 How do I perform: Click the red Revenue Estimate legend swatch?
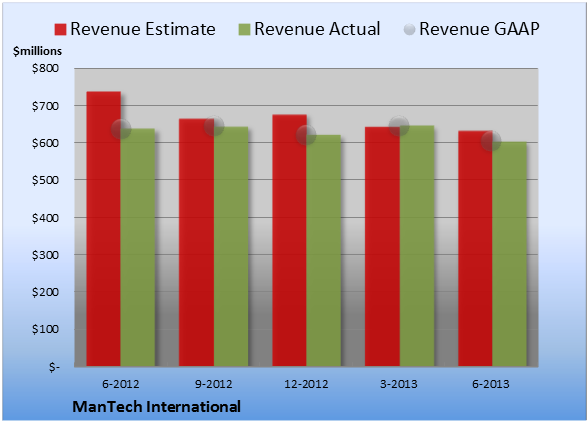point(60,30)
